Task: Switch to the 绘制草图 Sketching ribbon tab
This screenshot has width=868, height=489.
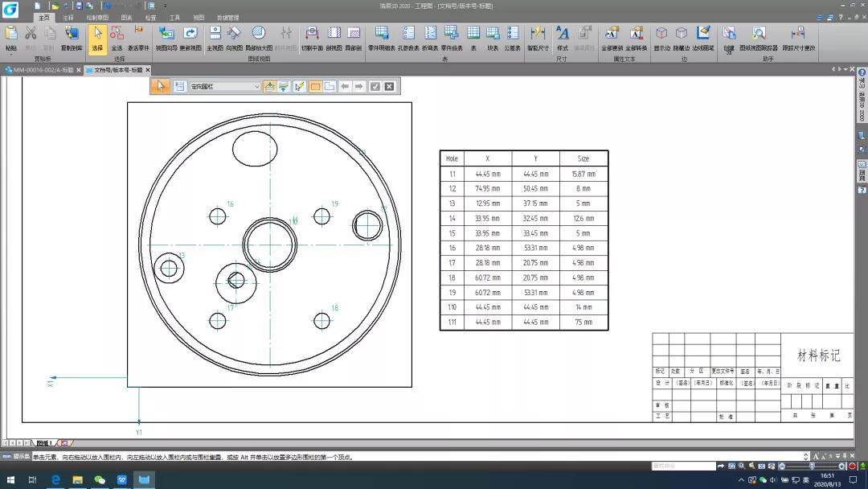Action: tap(97, 18)
